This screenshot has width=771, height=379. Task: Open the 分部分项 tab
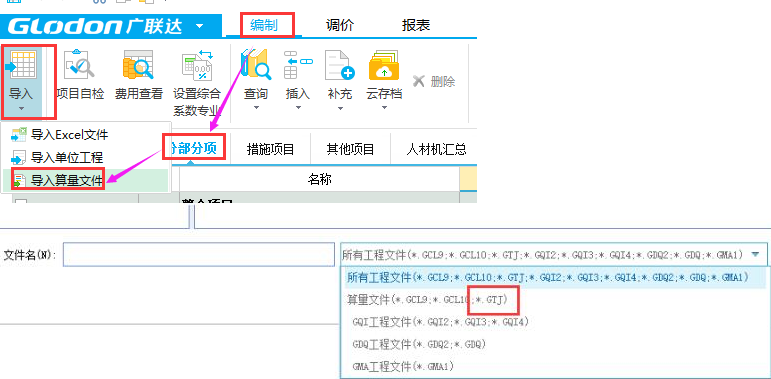pos(195,147)
